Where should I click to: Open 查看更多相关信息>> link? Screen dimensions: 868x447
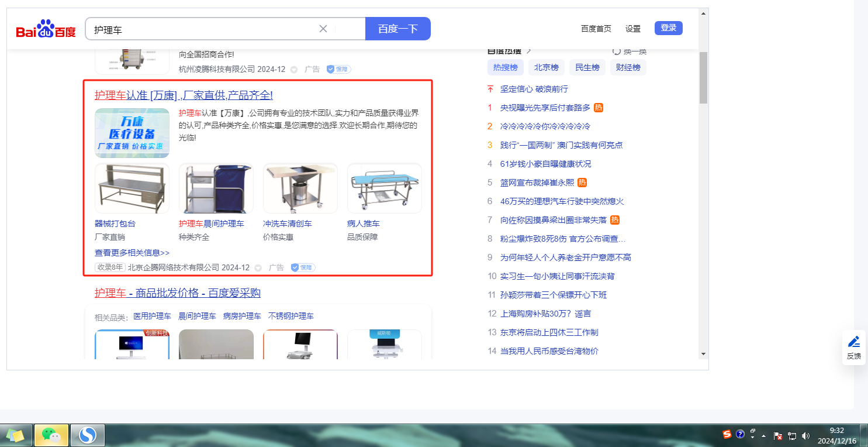pos(132,253)
